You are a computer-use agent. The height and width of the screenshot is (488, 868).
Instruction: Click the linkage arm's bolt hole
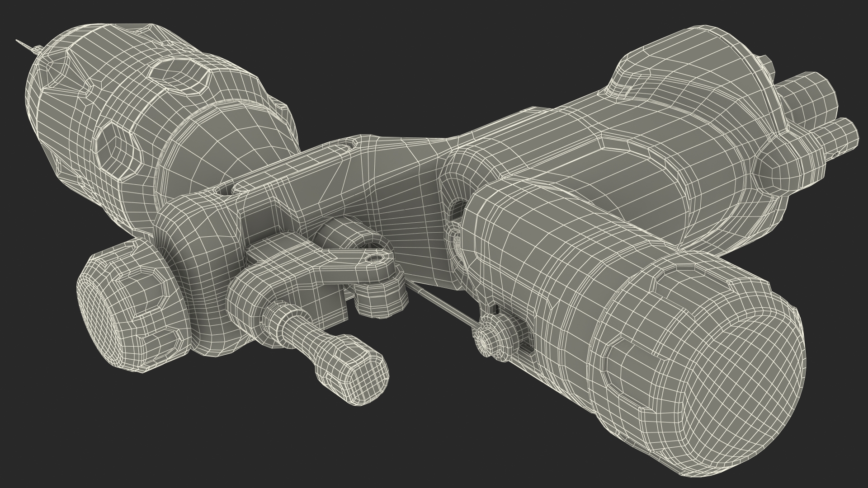click(x=374, y=259)
